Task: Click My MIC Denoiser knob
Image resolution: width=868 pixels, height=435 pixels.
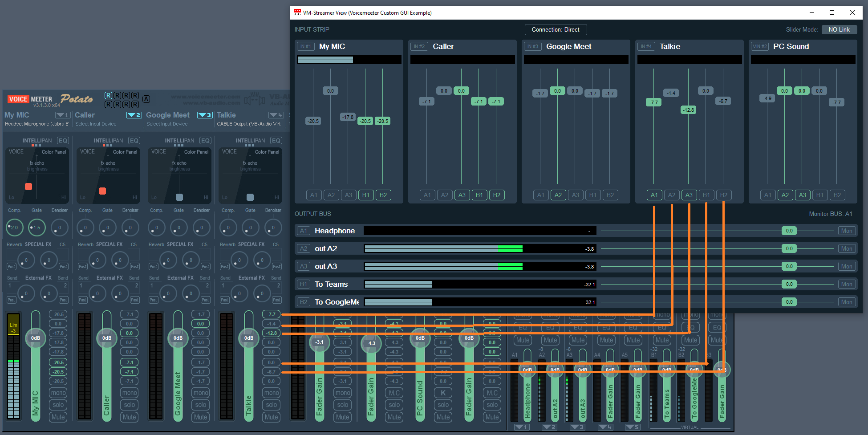Action: (x=59, y=228)
